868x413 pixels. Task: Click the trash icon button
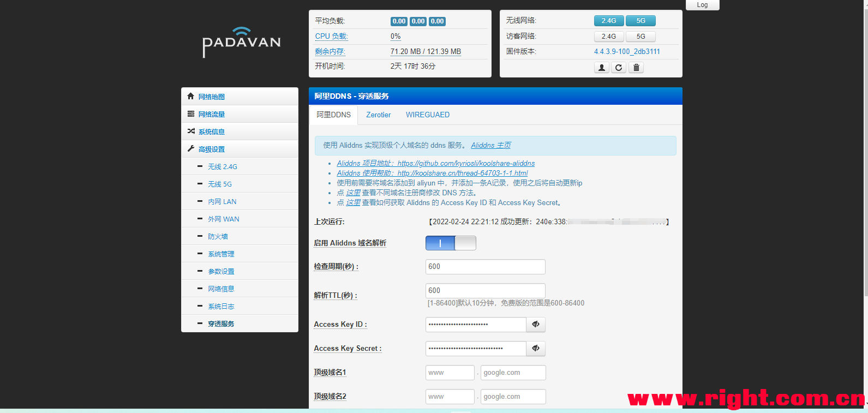click(x=636, y=68)
